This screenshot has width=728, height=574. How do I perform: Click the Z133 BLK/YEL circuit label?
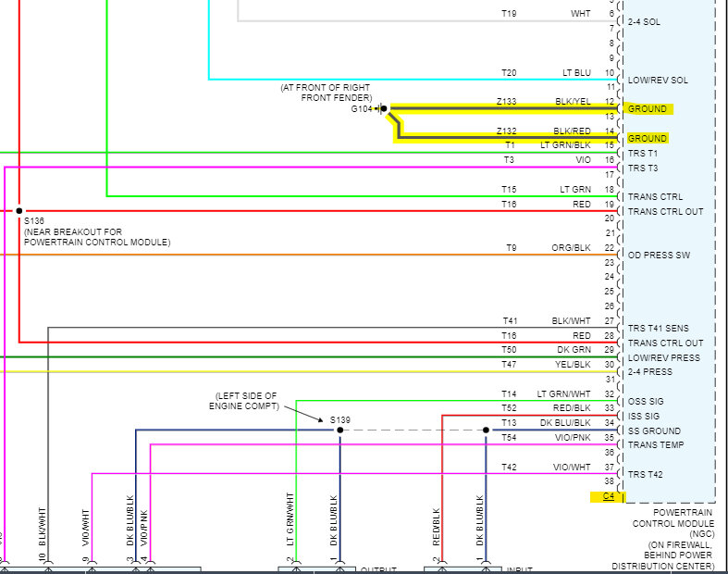[x=543, y=101]
